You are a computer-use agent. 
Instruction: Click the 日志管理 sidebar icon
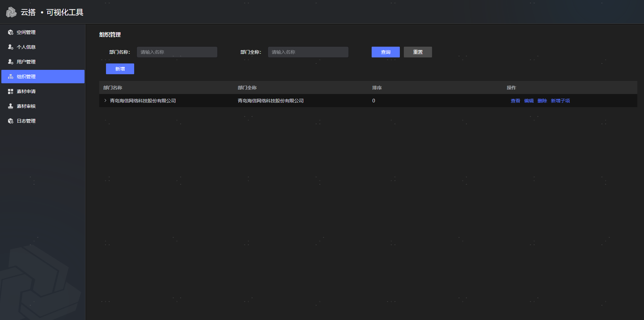(x=11, y=121)
